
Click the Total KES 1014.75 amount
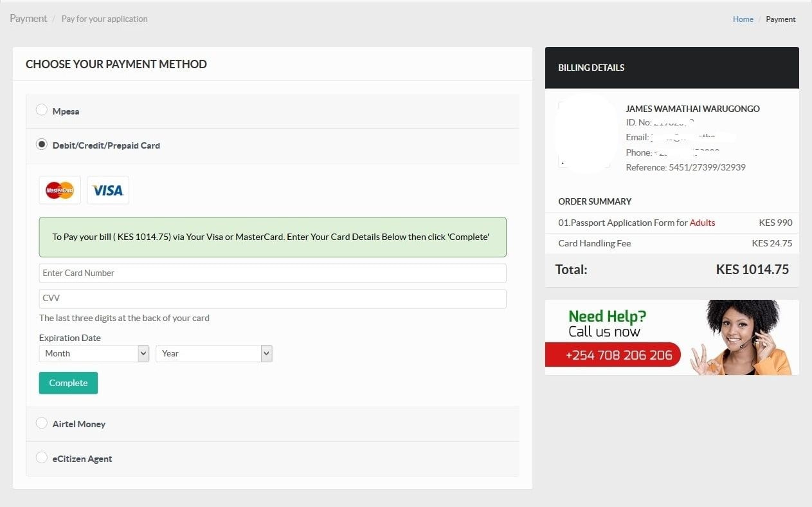[752, 270]
